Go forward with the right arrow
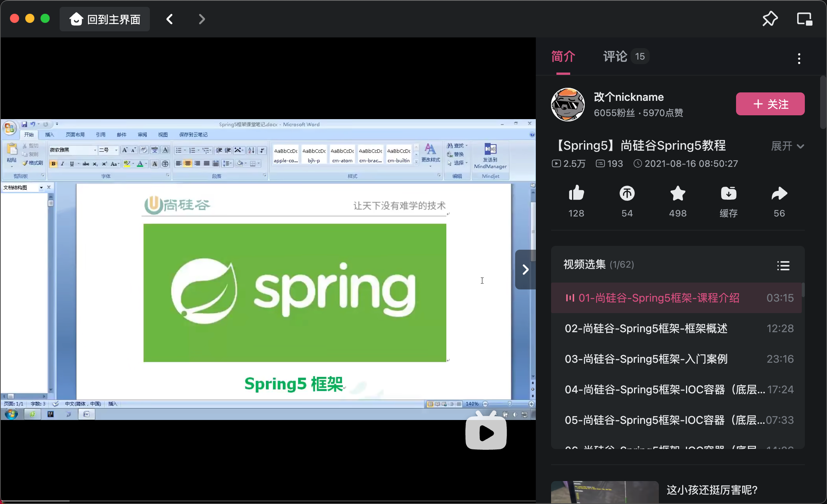Image resolution: width=827 pixels, height=504 pixels. click(202, 19)
